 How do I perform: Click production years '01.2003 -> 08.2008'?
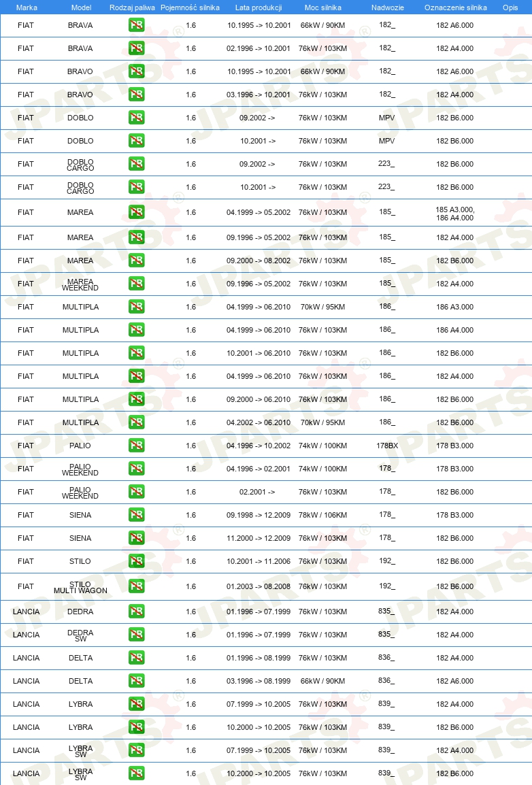pyautogui.click(x=259, y=586)
